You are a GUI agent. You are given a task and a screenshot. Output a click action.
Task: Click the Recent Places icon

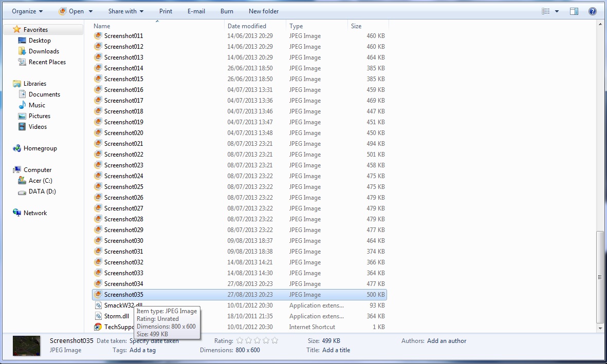point(22,62)
